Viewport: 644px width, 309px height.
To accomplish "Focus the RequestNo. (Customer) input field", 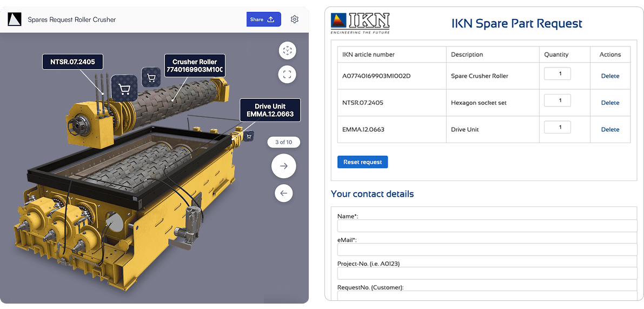I will tap(487, 296).
